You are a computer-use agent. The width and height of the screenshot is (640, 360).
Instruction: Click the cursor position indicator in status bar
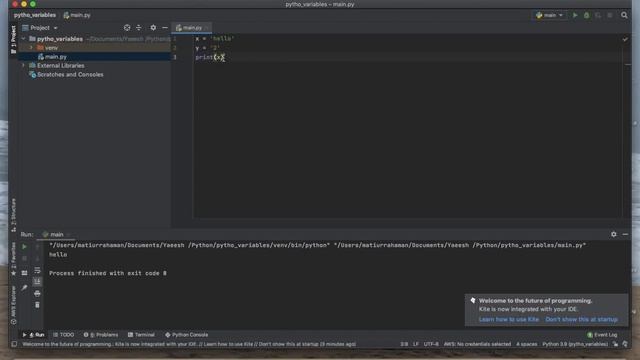click(404, 344)
